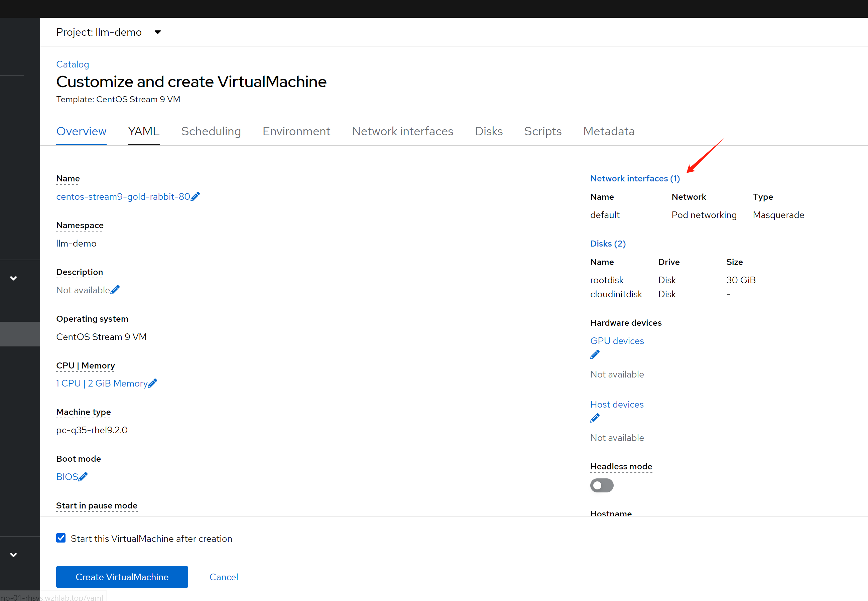Viewport: 868px width, 601px height.
Task: Open the Scheduling tab
Action: pyautogui.click(x=211, y=131)
